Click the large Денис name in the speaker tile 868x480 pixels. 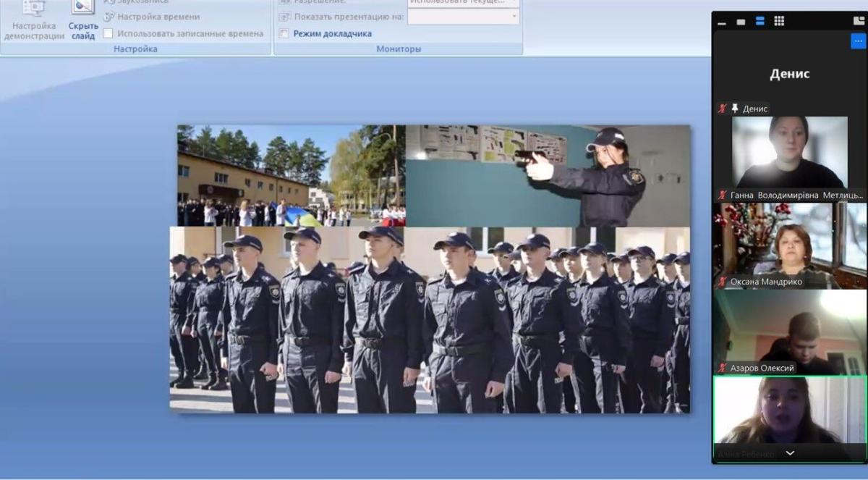(x=789, y=74)
